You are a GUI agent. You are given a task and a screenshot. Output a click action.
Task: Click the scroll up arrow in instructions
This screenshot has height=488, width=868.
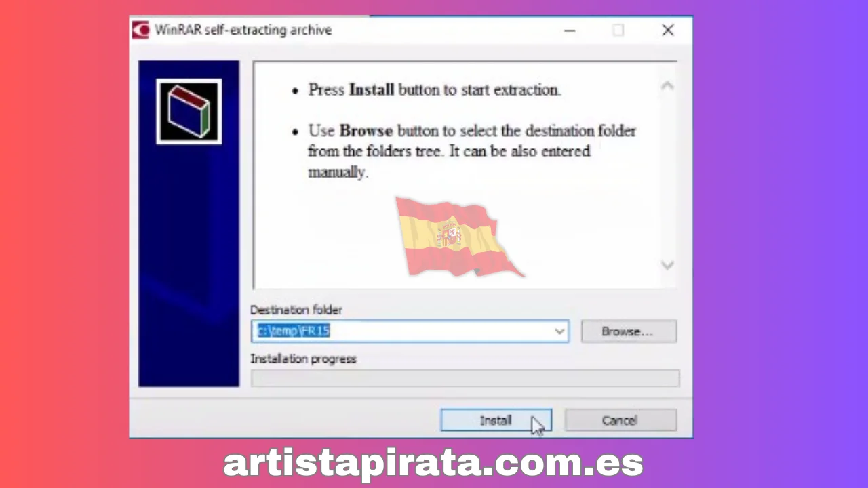point(667,86)
